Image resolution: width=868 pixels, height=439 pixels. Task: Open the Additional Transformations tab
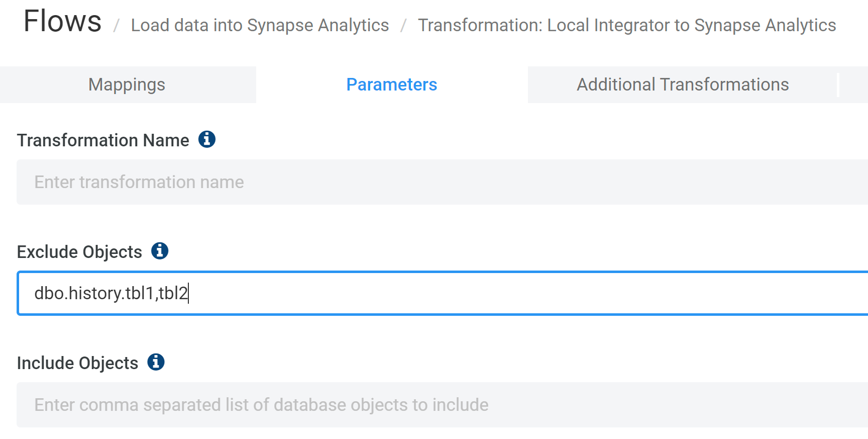(x=682, y=84)
